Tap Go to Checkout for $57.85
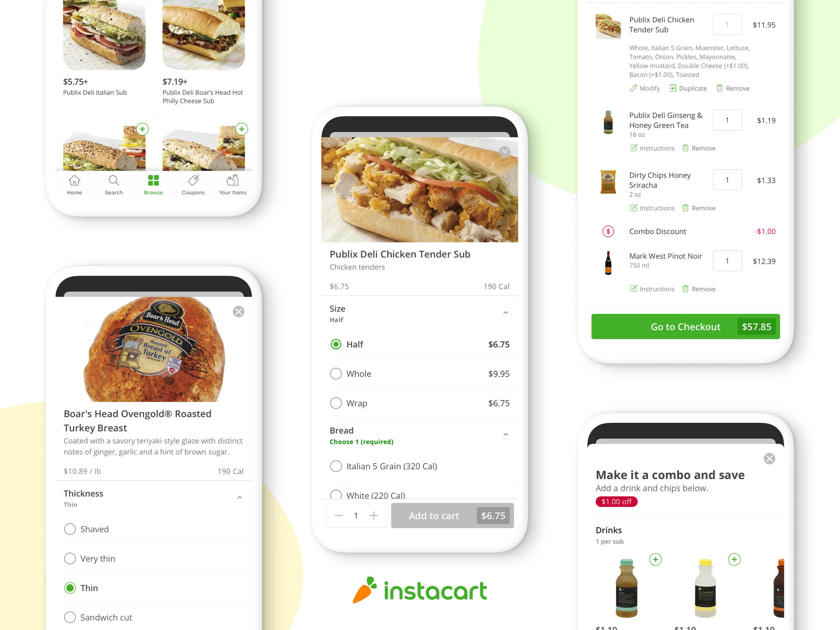This screenshot has width=840, height=630. (x=685, y=326)
